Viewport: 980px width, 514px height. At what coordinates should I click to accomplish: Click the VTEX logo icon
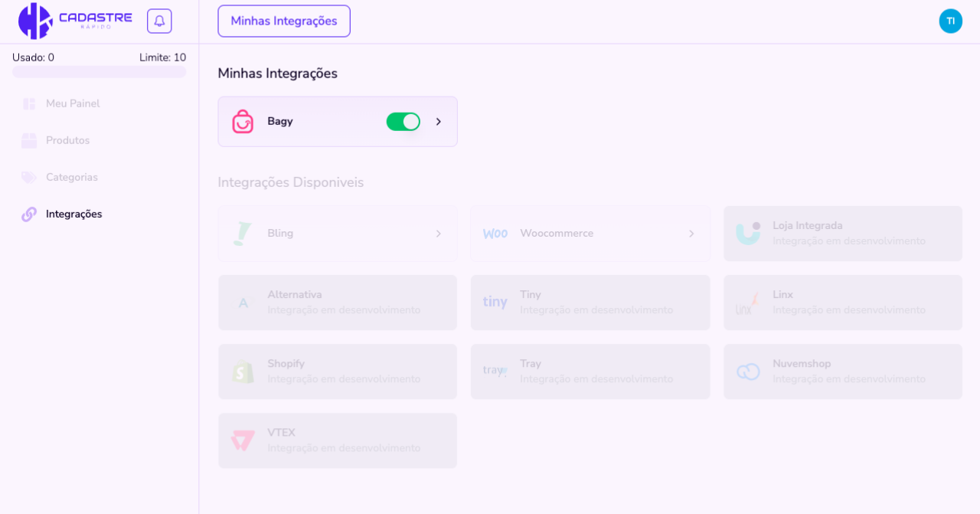[243, 440]
